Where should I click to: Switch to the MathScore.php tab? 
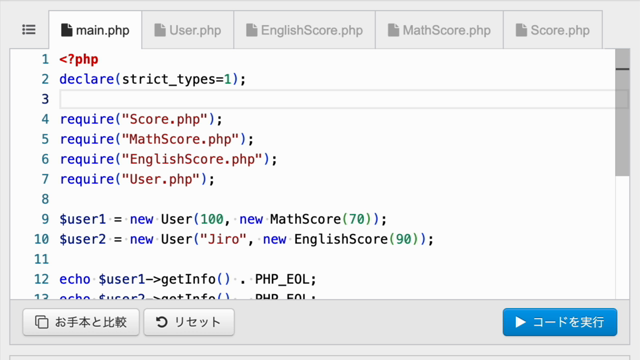[x=439, y=30]
